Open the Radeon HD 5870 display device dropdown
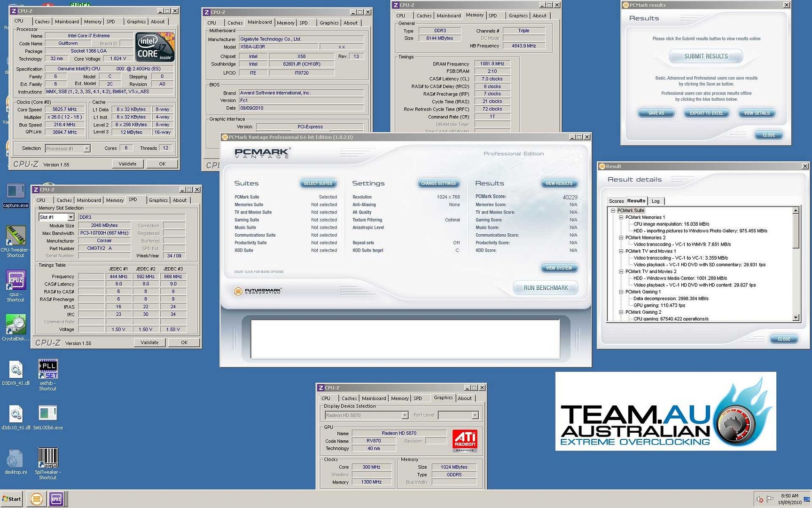 405,415
